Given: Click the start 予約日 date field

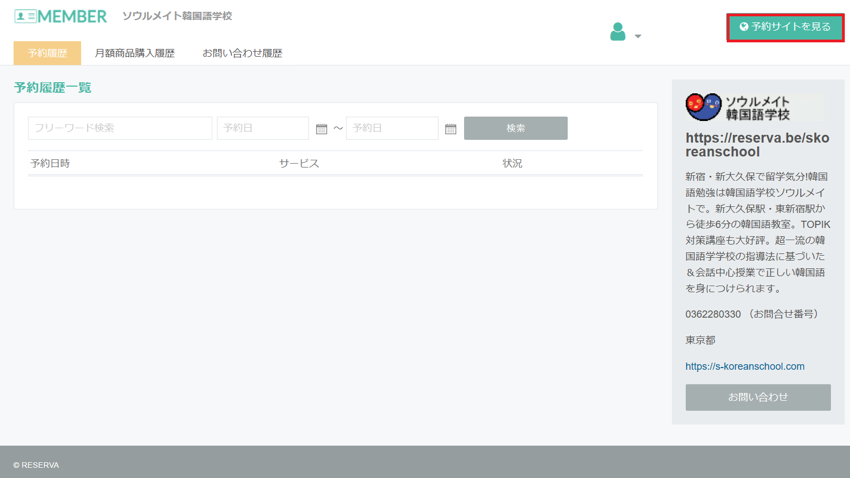Looking at the screenshot, I should (262, 128).
